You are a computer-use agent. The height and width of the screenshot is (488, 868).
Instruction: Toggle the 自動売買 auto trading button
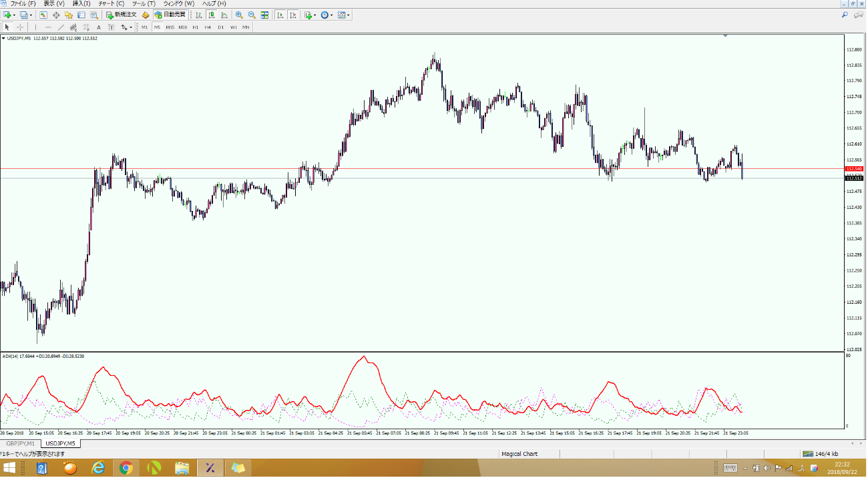[170, 15]
